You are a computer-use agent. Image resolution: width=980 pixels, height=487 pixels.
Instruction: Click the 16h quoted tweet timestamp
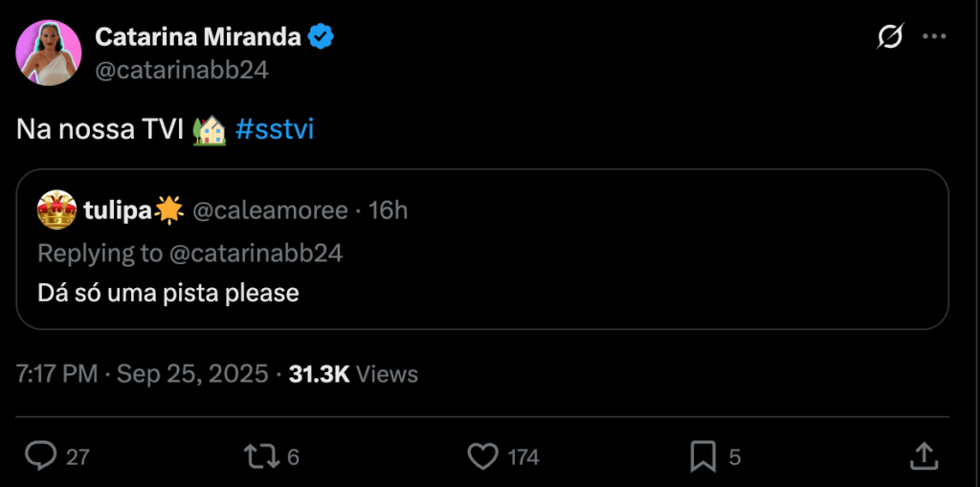click(389, 210)
